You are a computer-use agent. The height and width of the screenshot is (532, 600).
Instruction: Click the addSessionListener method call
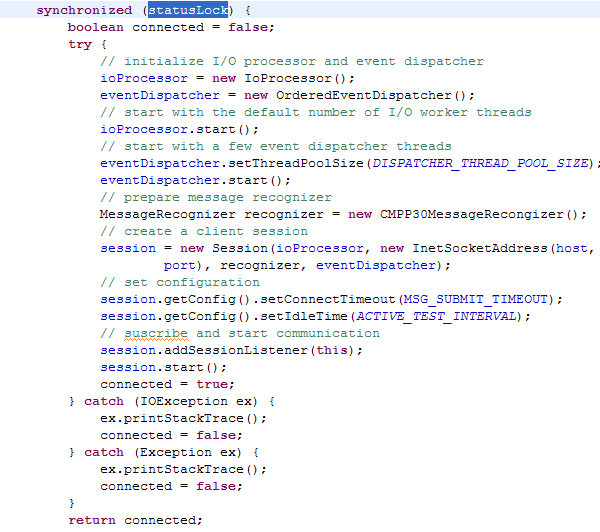tap(236, 350)
